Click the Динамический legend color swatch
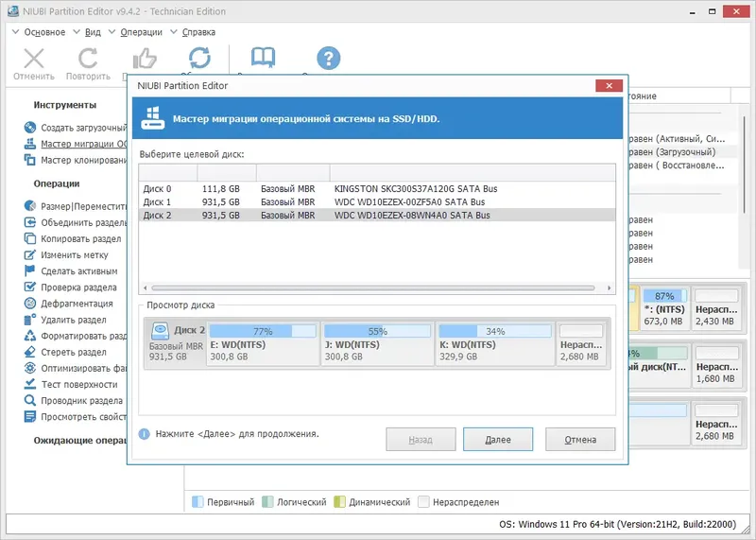The image size is (756, 540). click(339, 502)
